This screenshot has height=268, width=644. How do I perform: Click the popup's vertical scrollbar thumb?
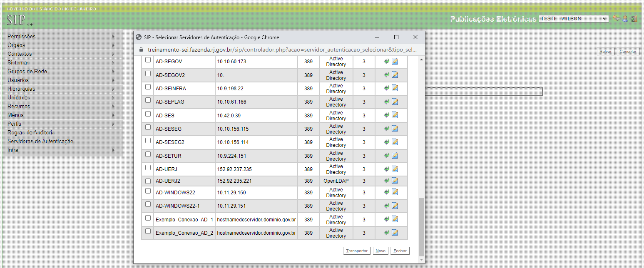(x=421, y=226)
